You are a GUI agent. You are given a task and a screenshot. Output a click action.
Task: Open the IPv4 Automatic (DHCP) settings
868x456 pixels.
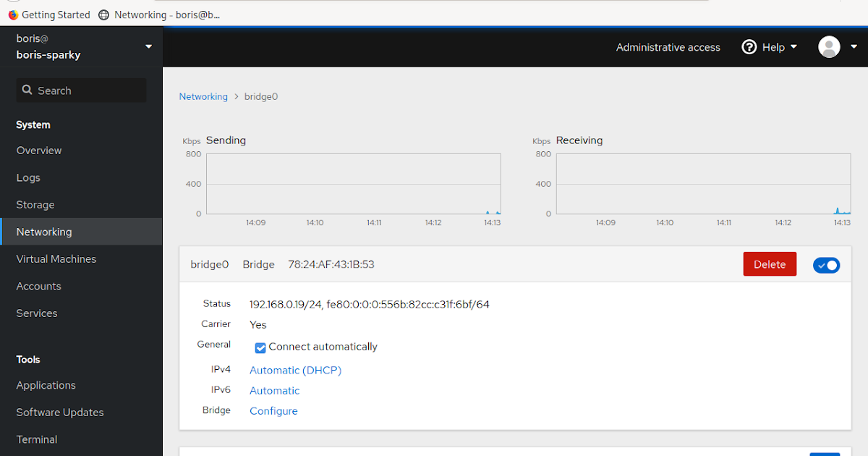[295, 370]
